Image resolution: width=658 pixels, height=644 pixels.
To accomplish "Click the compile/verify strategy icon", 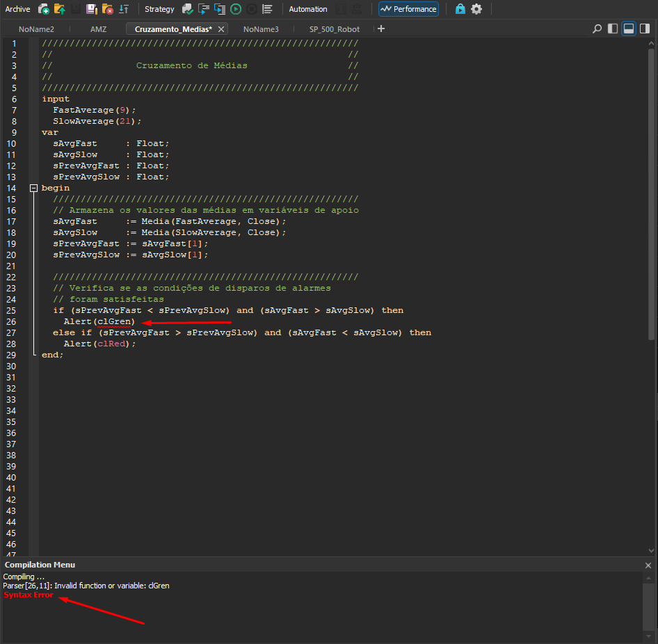I will [x=188, y=9].
